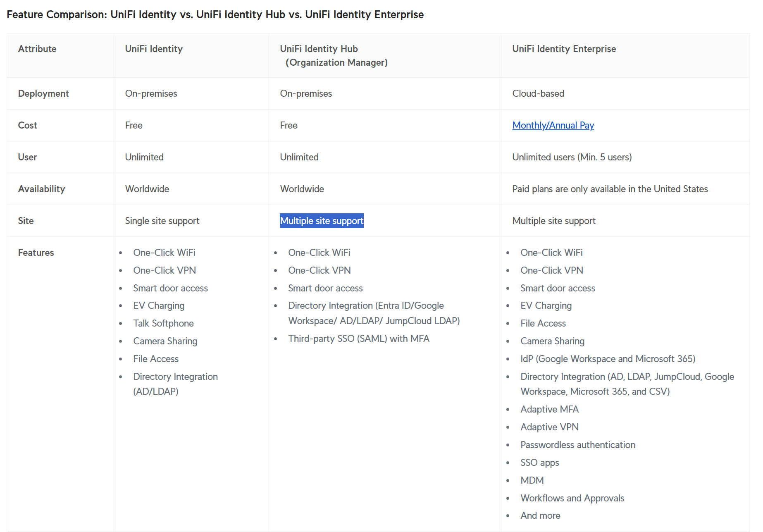This screenshot has height=532, width=763.
Task: Click Third-party SSO (SAML) with MFA item
Action: (x=359, y=339)
